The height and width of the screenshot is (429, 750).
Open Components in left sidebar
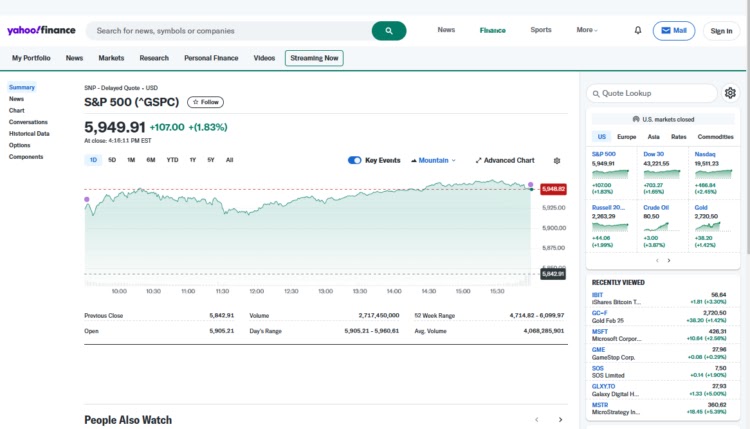26,156
